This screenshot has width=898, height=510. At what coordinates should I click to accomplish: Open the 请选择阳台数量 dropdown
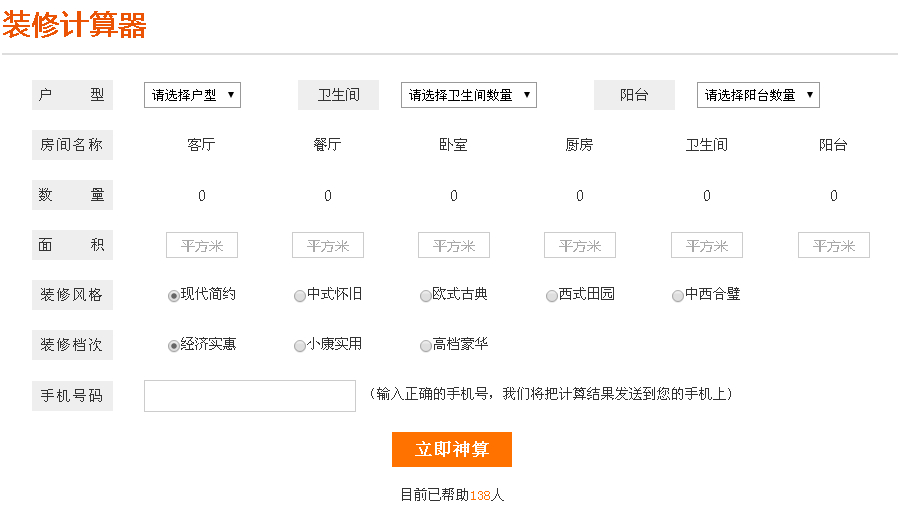[758, 95]
